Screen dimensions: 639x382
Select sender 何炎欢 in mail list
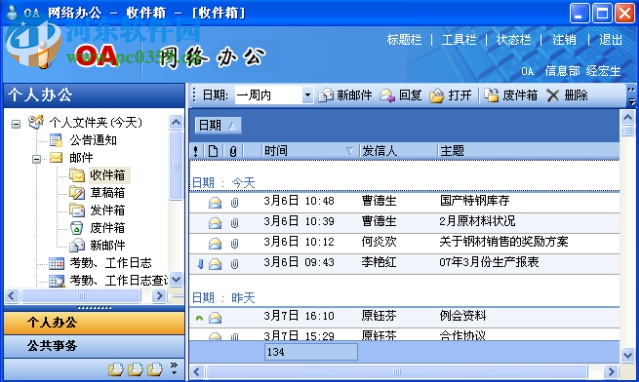[x=379, y=242]
